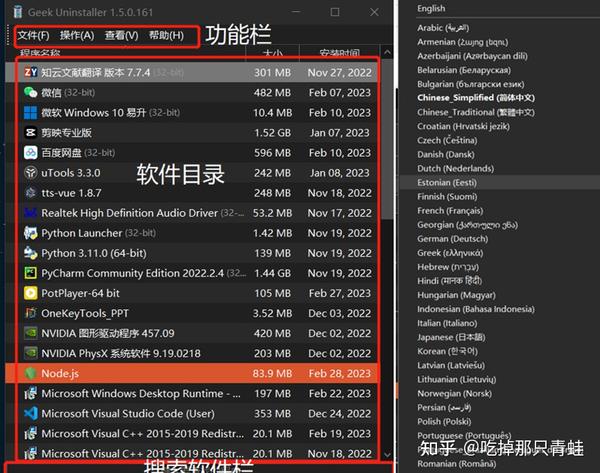This screenshot has width=600, height=473.
Task: Click the tts-vue 1.8.7 icon
Action: (31, 192)
